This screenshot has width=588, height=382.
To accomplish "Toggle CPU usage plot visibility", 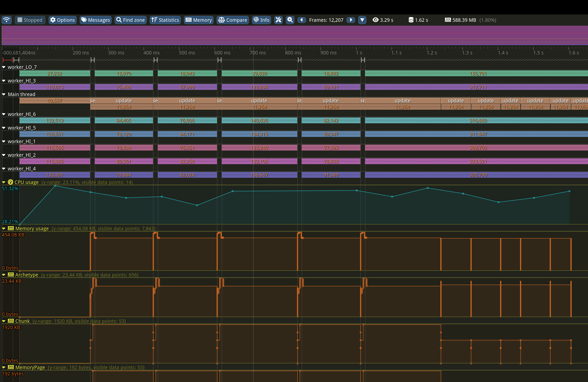I will click(x=4, y=182).
